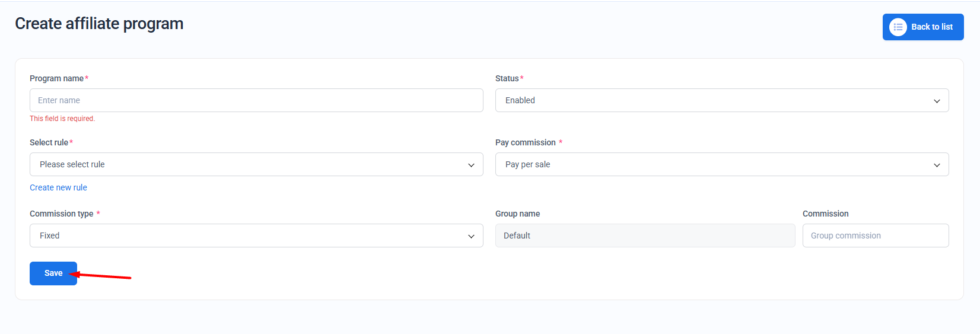The height and width of the screenshot is (334, 980).
Task: Expand the Pay per sale dropdown
Action: point(712,164)
